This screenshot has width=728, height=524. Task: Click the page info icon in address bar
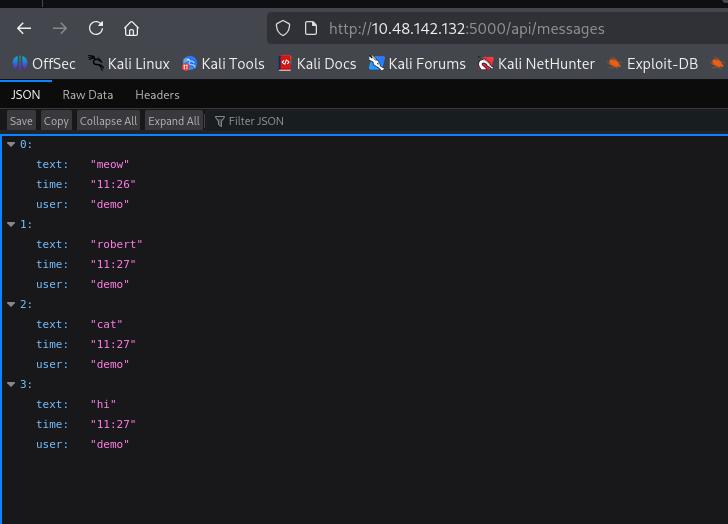(x=310, y=28)
